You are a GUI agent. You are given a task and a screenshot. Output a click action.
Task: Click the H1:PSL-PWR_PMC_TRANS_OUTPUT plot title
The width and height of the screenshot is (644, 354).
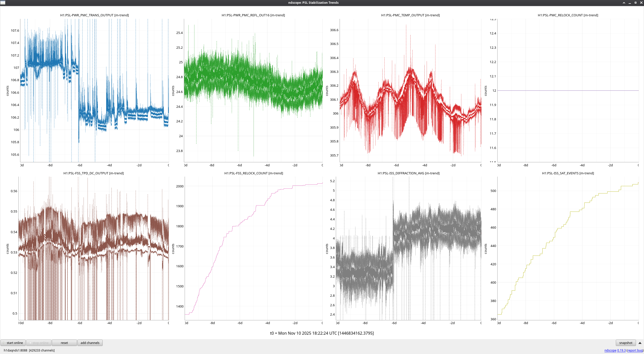pyautogui.click(x=94, y=15)
